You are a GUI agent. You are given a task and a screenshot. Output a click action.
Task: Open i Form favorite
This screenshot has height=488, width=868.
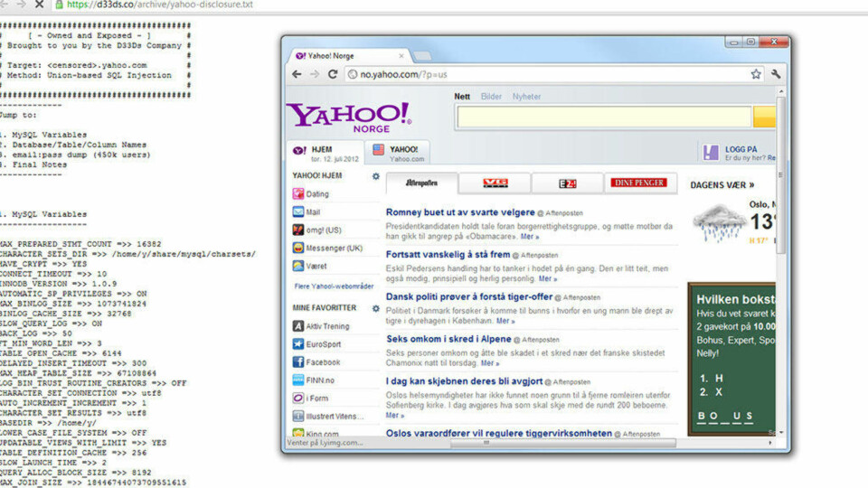pos(310,398)
